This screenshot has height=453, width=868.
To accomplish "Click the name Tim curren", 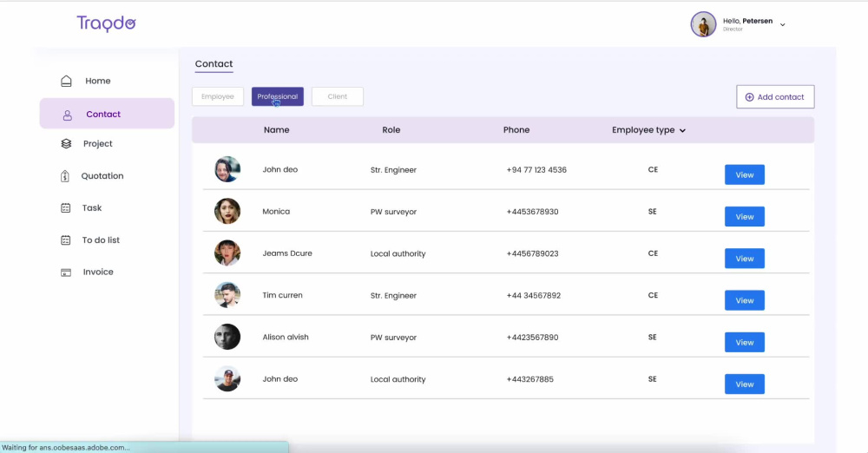I will coord(282,295).
